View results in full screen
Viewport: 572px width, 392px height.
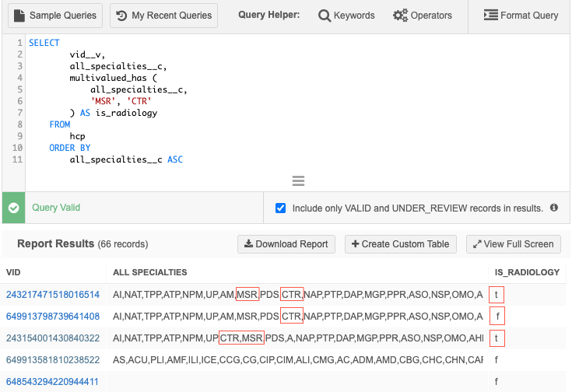point(514,244)
